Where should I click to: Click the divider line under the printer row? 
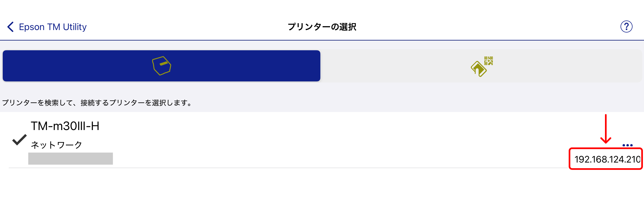[x=273, y=168]
